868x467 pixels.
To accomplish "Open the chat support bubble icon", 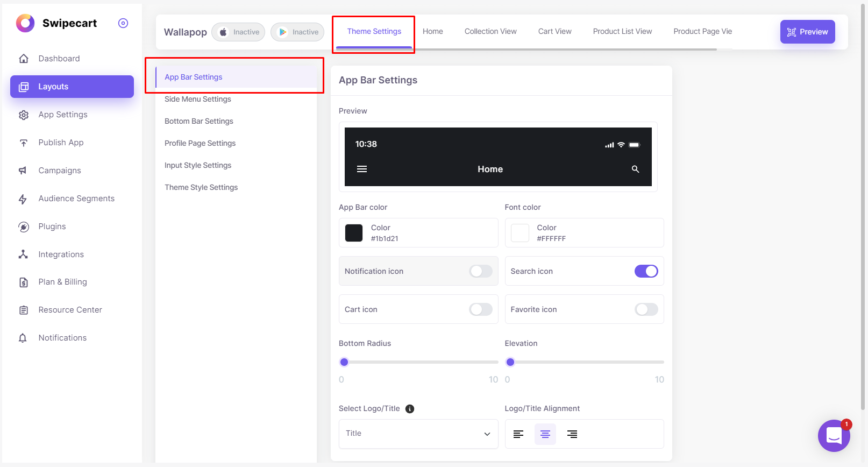I will (x=834, y=436).
